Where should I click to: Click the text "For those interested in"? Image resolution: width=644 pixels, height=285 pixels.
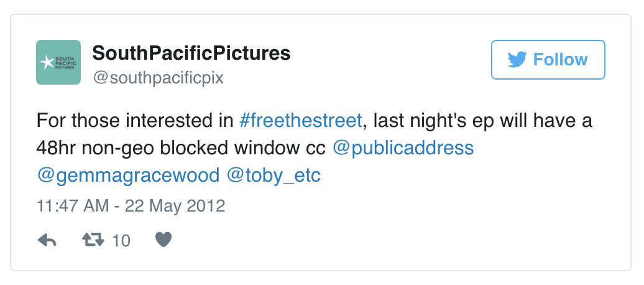click(x=135, y=120)
